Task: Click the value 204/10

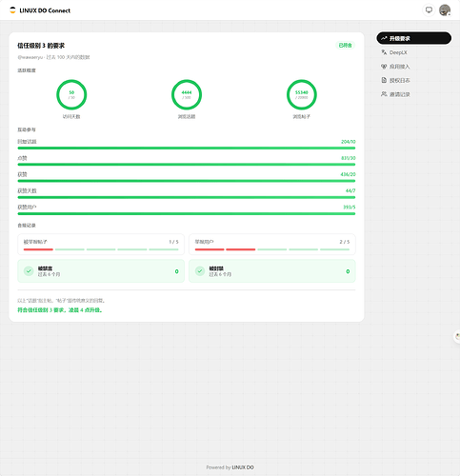Action: pyautogui.click(x=349, y=142)
